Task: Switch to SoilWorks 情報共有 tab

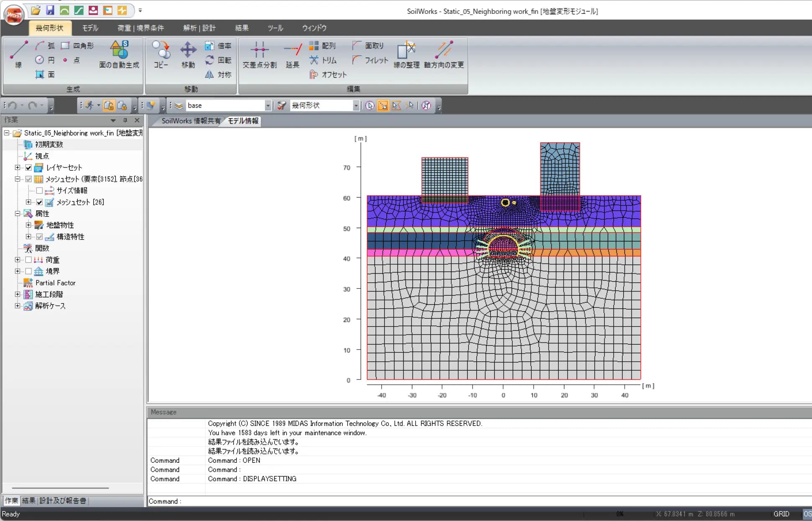Action: (x=191, y=121)
